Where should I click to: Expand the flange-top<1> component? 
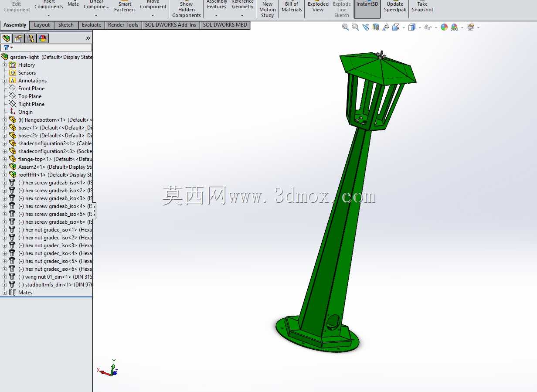pyautogui.click(x=5, y=159)
